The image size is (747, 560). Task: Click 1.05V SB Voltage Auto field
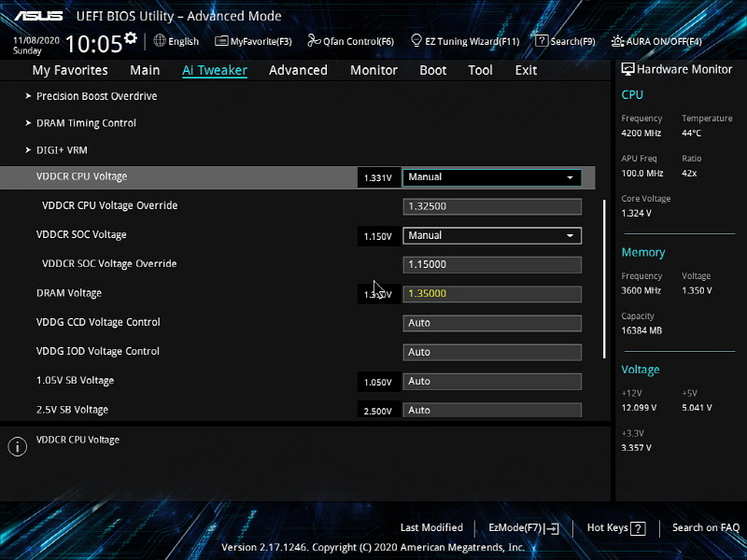[x=492, y=382]
